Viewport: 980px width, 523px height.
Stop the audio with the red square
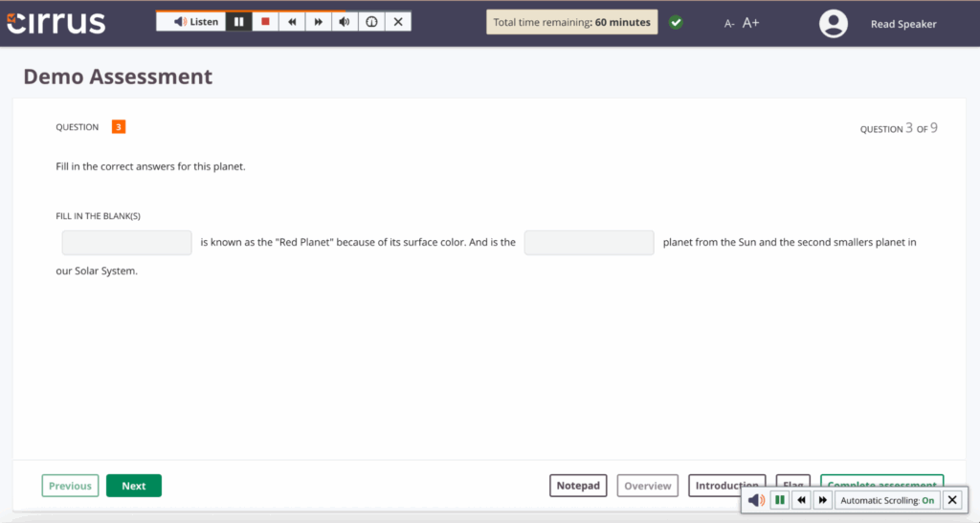tap(266, 22)
